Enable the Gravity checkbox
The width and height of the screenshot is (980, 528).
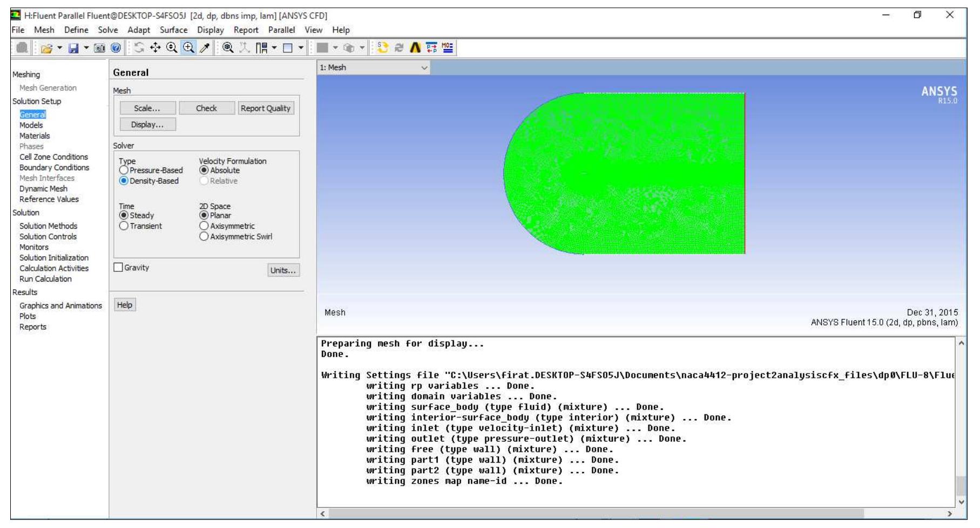click(118, 268)
